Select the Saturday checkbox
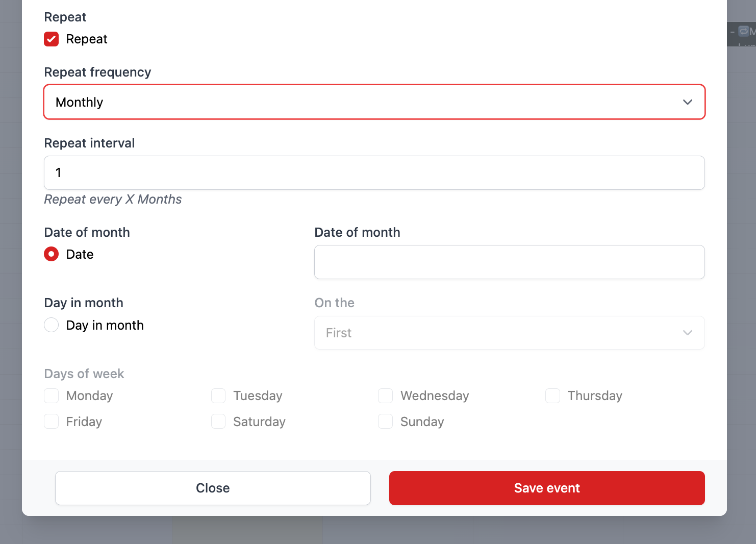Viewport: 756px width, 544px height. click(x=218, y=422)
